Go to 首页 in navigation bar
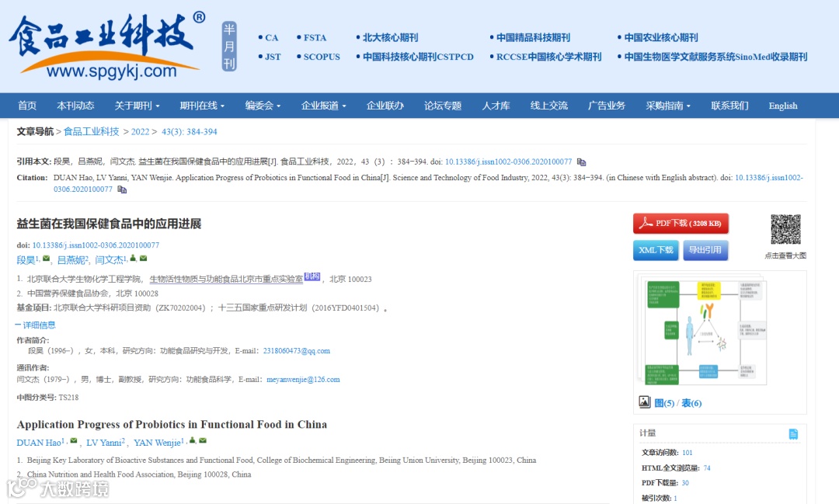The width and height of the screenshot is (839, 504). pos(27,106)
